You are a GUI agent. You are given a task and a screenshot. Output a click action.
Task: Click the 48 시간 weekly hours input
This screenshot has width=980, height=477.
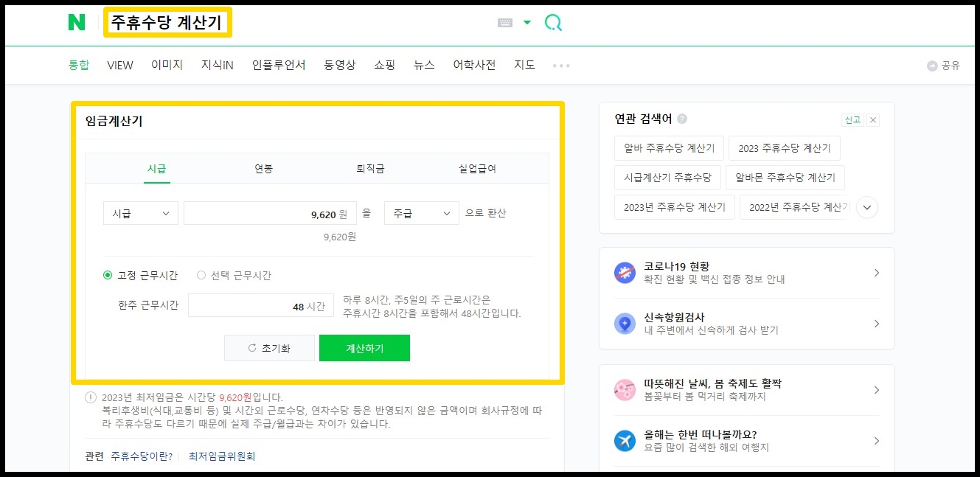click(261, 305)
